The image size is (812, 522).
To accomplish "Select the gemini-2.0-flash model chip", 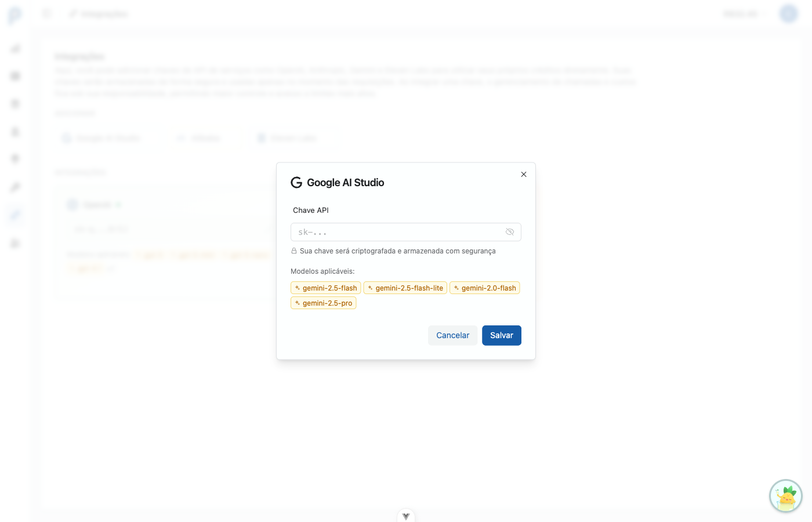I will 485,287.
